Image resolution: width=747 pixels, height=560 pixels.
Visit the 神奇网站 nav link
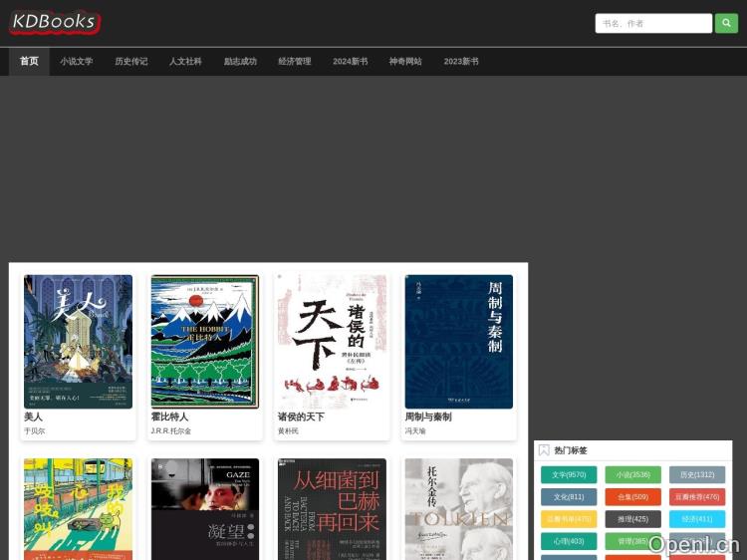pos(405,62)
